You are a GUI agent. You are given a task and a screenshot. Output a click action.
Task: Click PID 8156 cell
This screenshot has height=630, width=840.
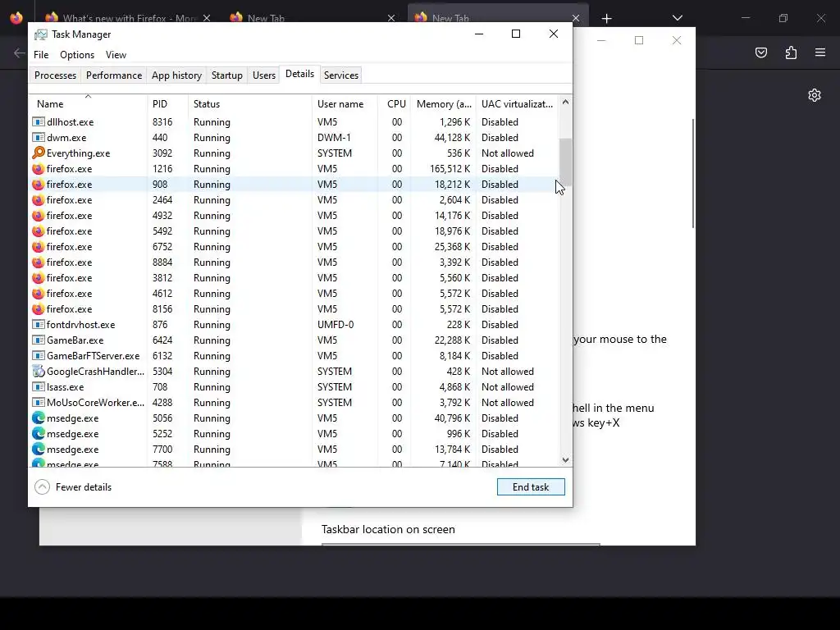pos(162,309)
